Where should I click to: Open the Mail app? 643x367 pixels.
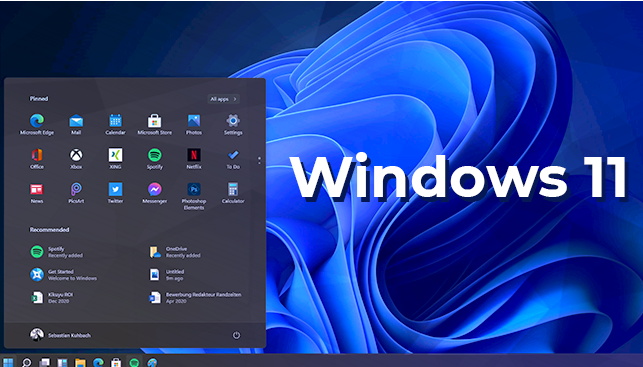click(x=76, y=125)
